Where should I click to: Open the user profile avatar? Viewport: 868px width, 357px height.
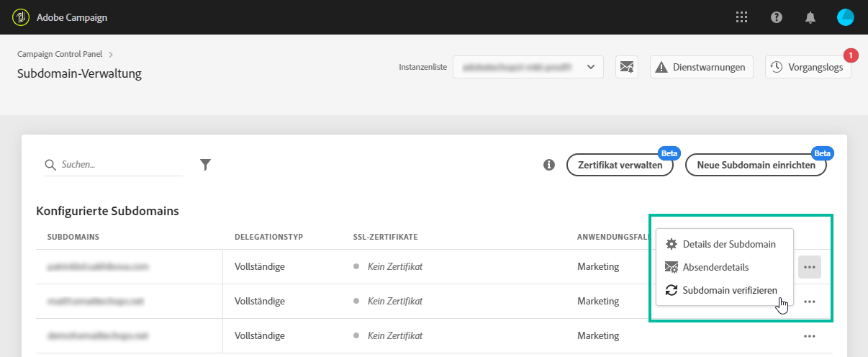pyautogui.click(x=845, y=17)
